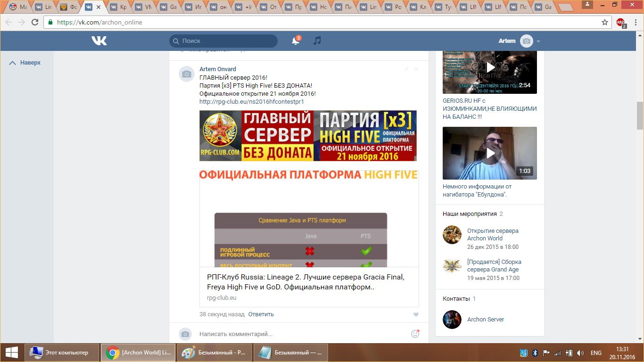Viewport: 644px width, 362px height.
Task: Click the Контакты heading
Action: click(456, 299)
